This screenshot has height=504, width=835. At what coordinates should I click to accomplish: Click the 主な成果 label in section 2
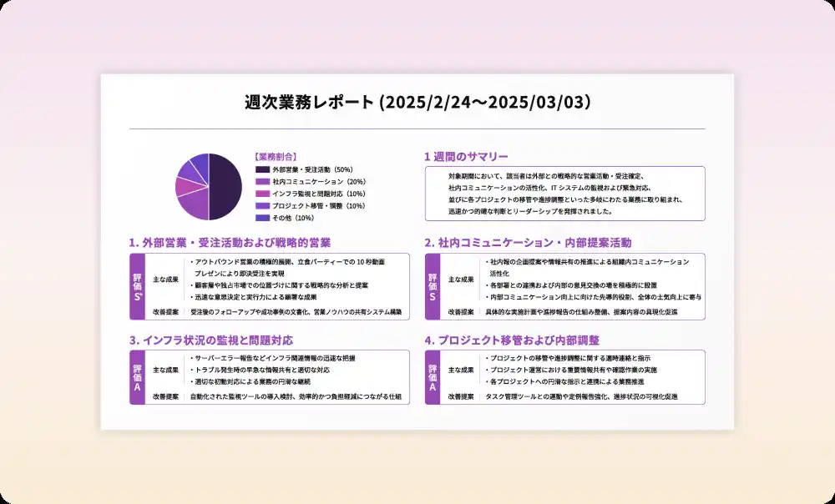461,280
